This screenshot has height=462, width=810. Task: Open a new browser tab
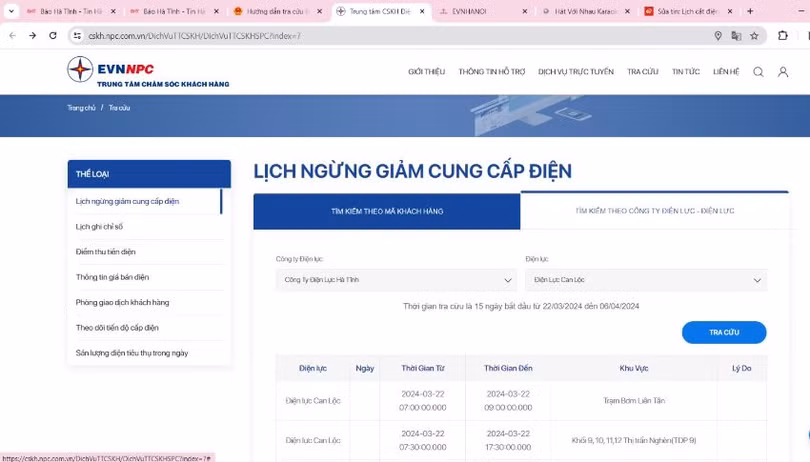coord(750,11)
